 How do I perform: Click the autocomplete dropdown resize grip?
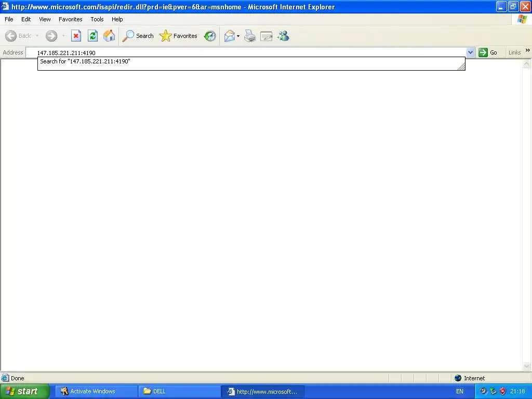461,67
